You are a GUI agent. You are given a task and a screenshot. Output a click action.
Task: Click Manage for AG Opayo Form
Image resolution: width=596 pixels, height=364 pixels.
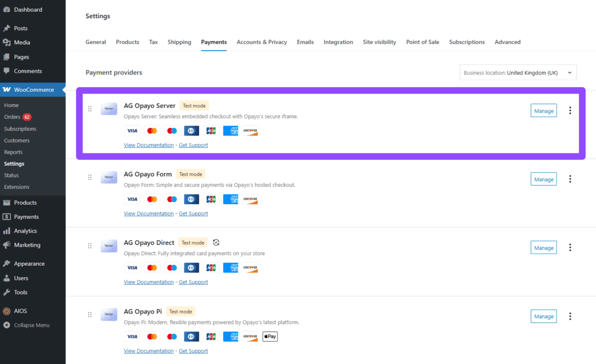point(544,179)
